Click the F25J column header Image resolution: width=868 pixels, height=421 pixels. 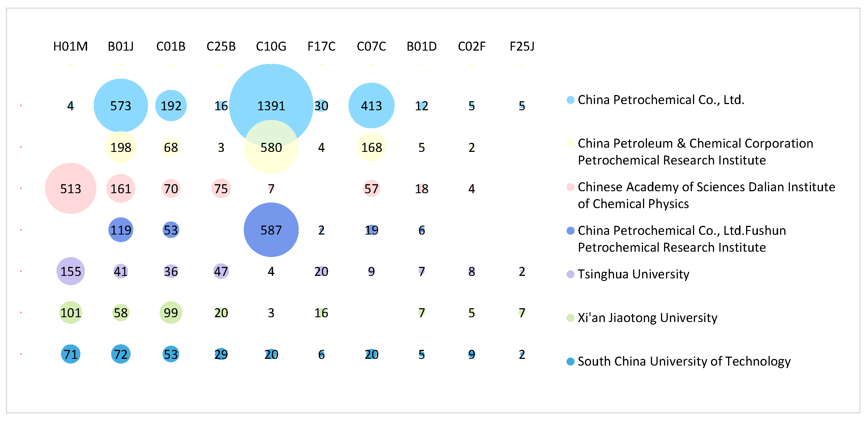point(522,46)
